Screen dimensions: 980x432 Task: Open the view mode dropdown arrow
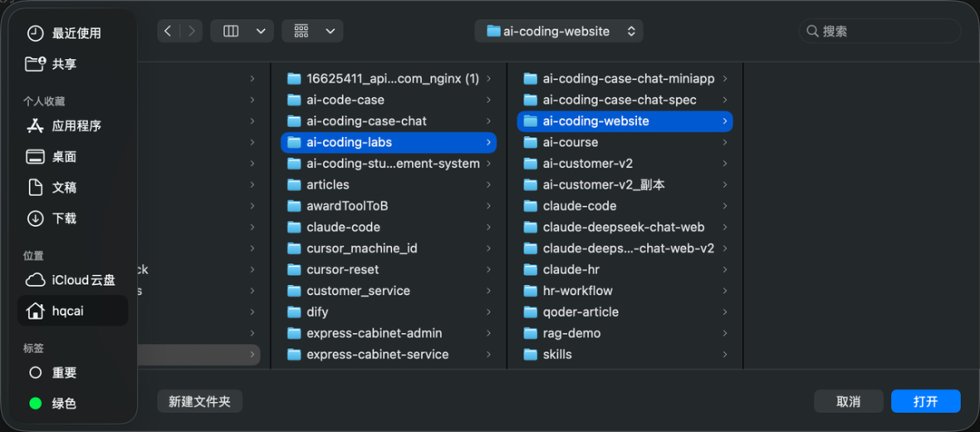(261, 31)
